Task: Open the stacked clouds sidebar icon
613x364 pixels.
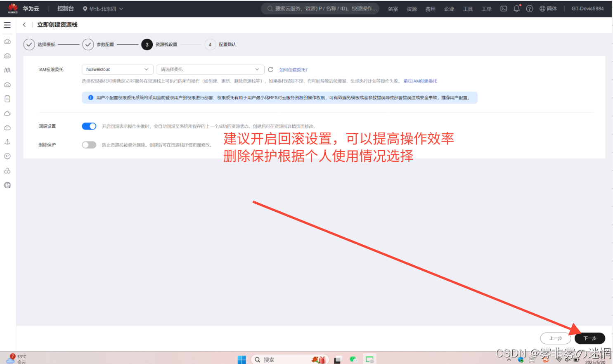Action: pos(7,113)
